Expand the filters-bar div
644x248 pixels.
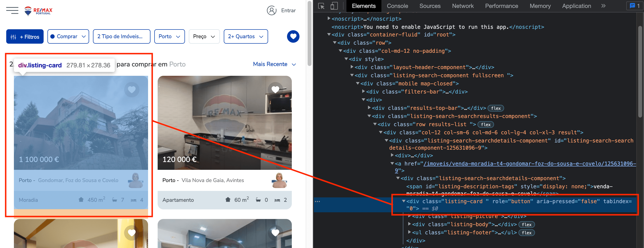pos(363,92)
